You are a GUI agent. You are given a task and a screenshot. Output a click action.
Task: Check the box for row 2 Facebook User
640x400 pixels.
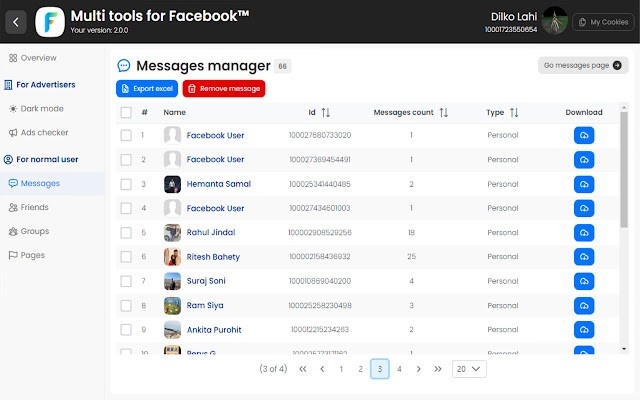126,160
